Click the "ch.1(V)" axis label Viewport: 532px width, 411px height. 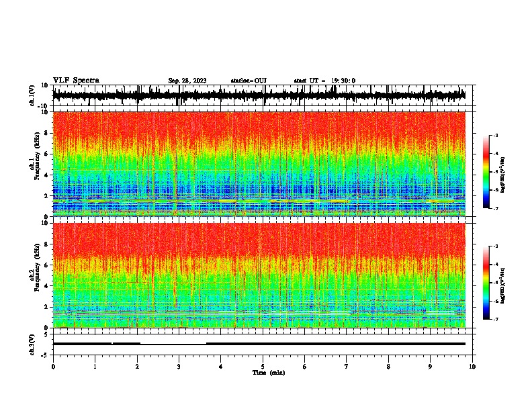(x=32, y=95)
